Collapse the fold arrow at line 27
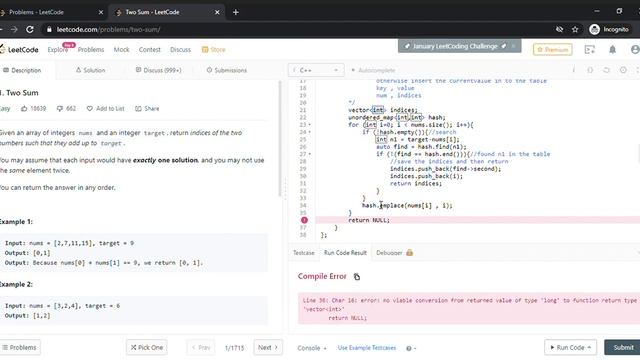 [309, 154]
